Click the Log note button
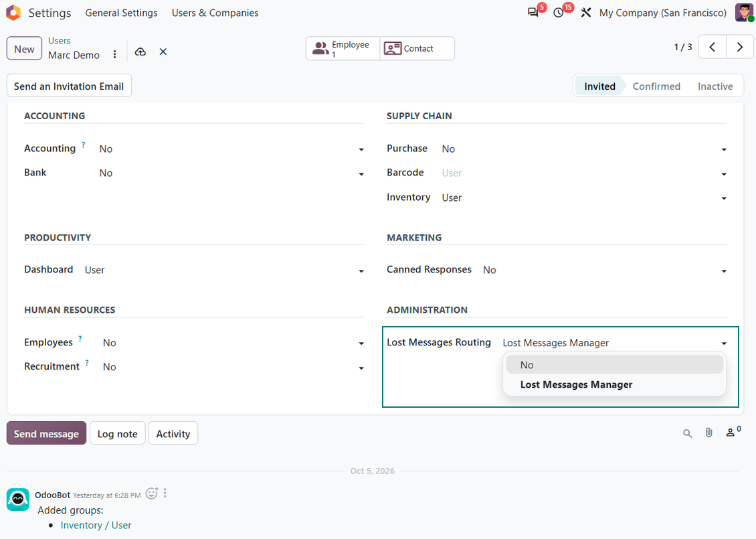 (x=117, y=433)
